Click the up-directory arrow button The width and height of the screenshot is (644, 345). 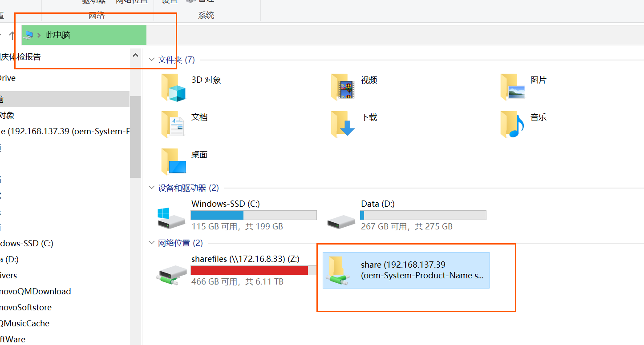coord(12,35)
